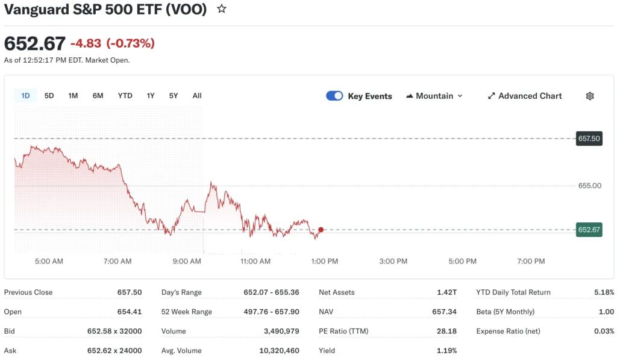617x364 pixels.
Task: Click the 657.50 previous close chart label
Action: (589, 139)
